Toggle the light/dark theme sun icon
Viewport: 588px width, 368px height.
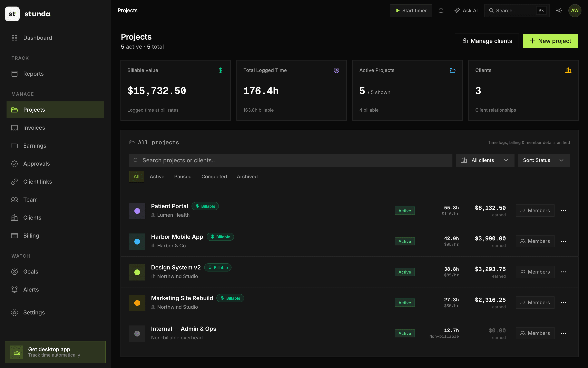tap(559, 10)
